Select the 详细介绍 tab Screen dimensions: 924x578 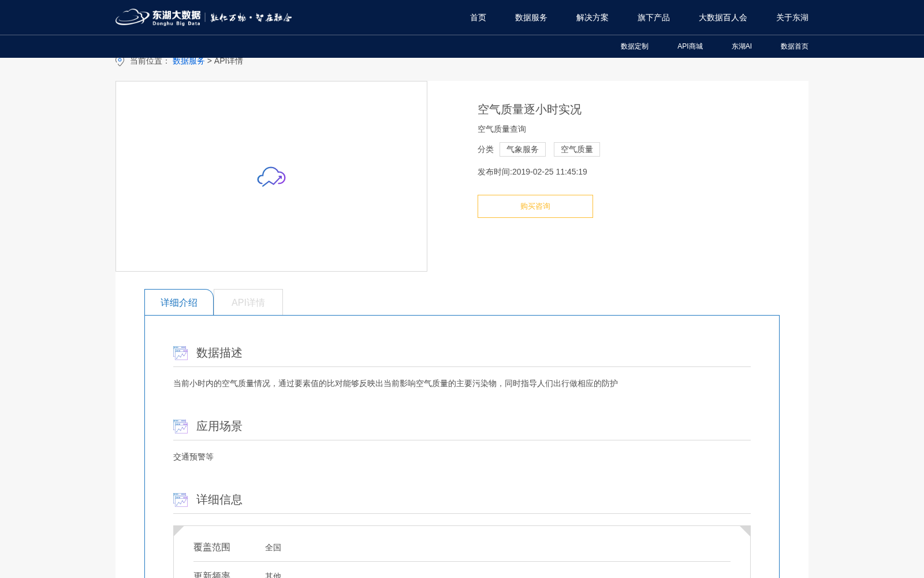[x=179, y=302]
